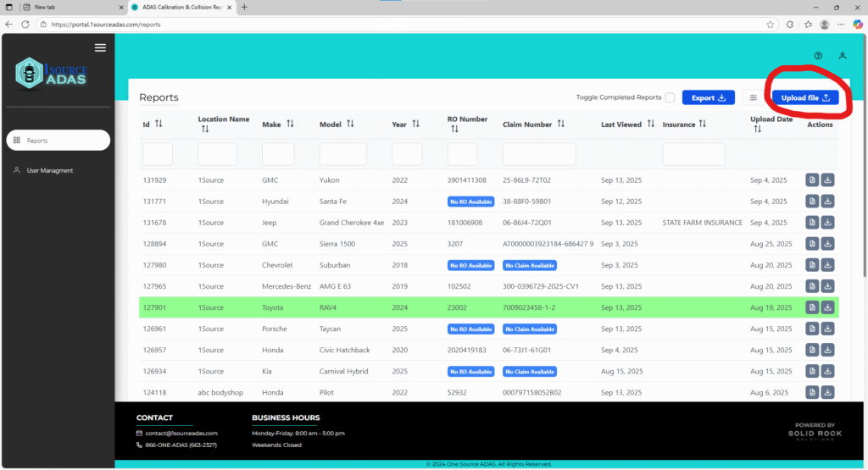Click the 1Source ADAS logo

tap(51, 73)
